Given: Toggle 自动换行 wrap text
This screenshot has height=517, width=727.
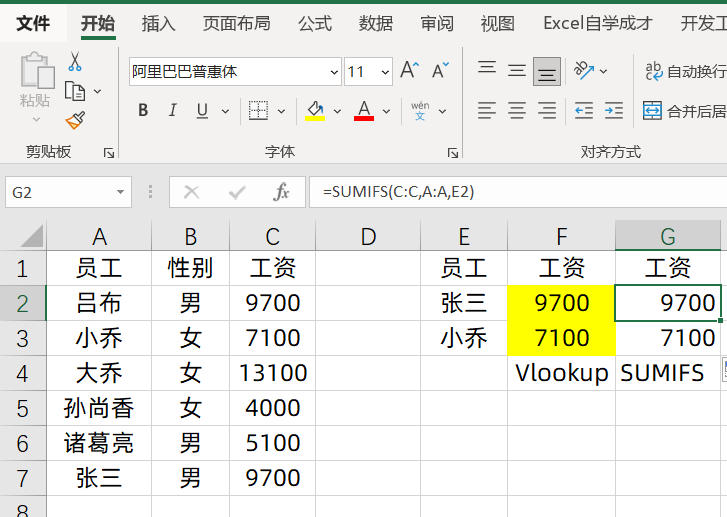Looking at the screenshot, I should pyautogui.click(x=686, y=71).
